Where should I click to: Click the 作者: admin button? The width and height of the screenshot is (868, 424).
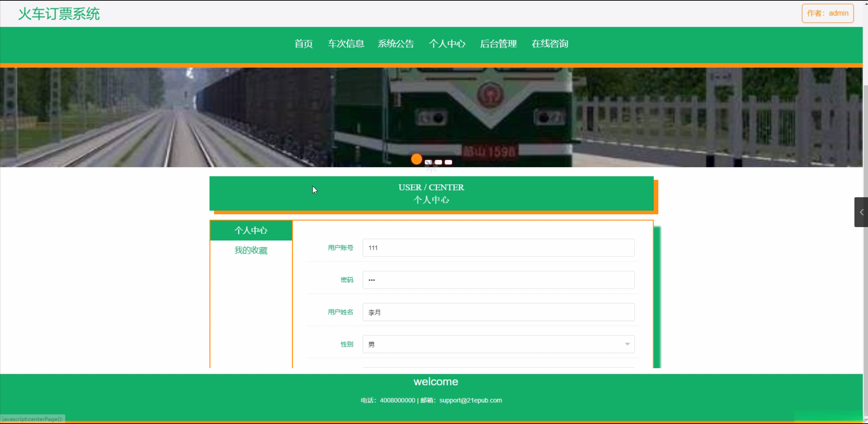(827, 13)
